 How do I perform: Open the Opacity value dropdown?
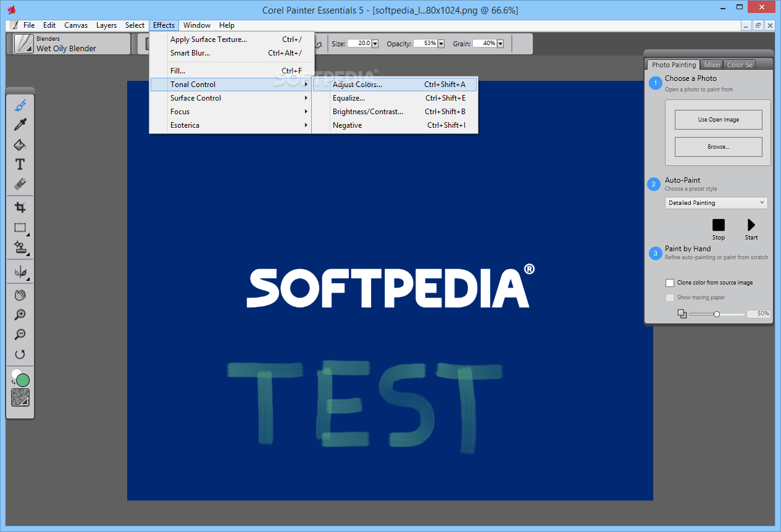click(440, 43)
